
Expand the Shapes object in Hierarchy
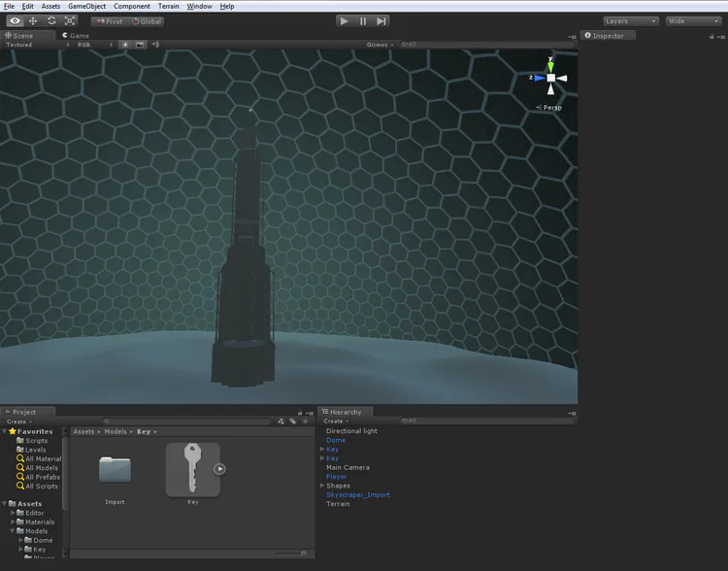322,486
